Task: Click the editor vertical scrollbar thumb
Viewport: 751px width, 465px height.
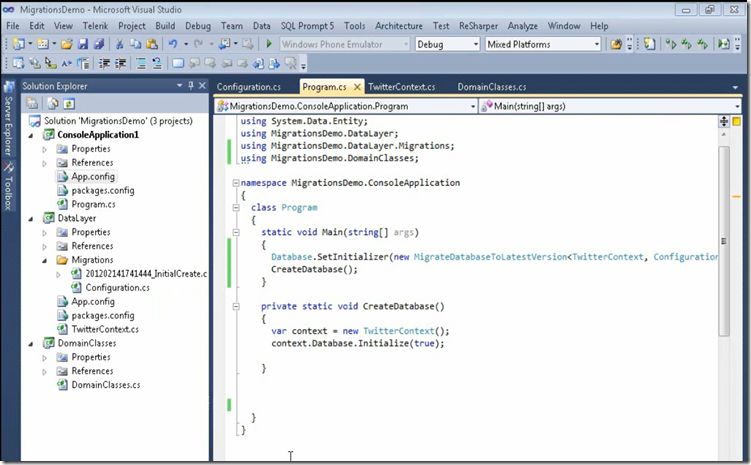Action: tap(724, 241)
